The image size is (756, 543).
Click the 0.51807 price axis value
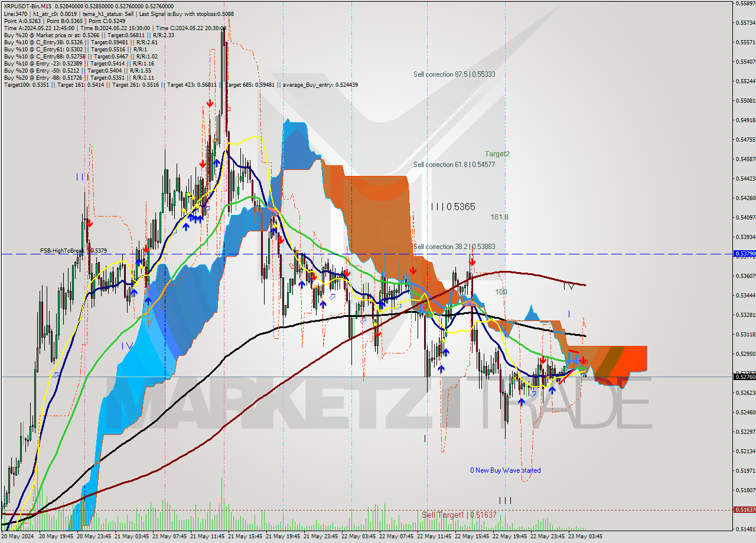[745, 490]
